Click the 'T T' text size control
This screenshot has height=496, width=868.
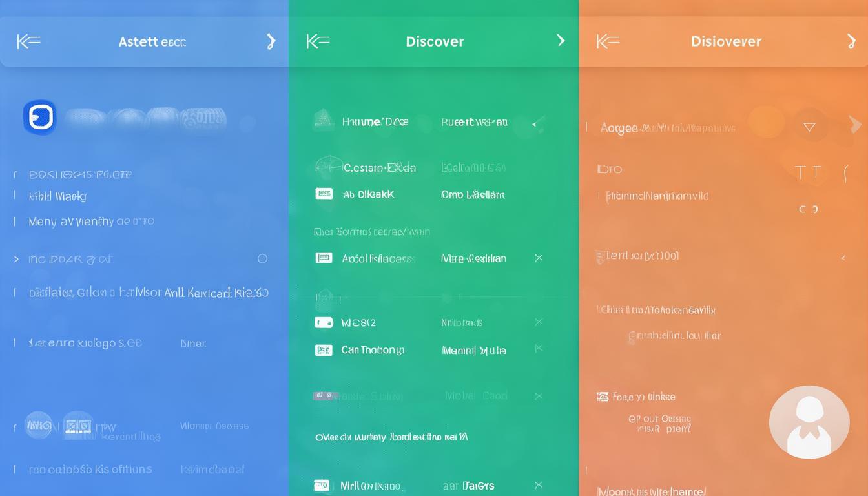[808, 172]
